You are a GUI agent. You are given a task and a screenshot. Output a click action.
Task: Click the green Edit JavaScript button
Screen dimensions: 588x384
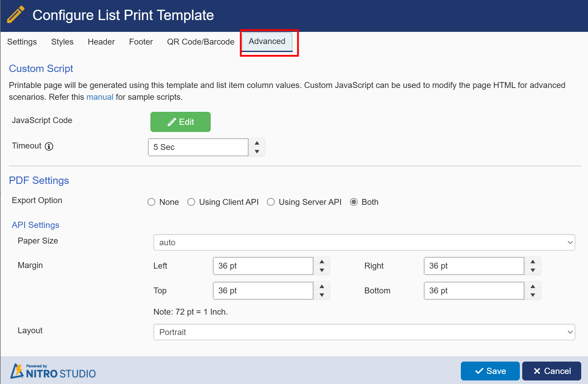pos(181,122)
